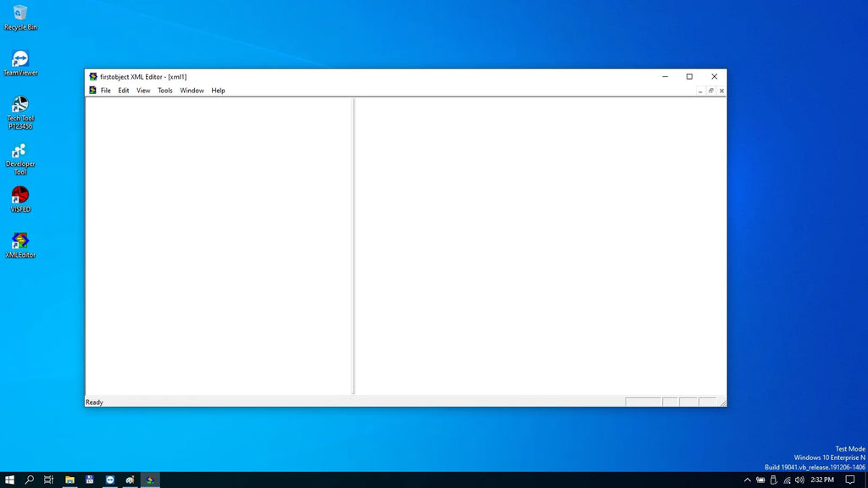Expand hidden system tray icons chevron
Screen dimensions: 868x488
[x=748, y=480]
